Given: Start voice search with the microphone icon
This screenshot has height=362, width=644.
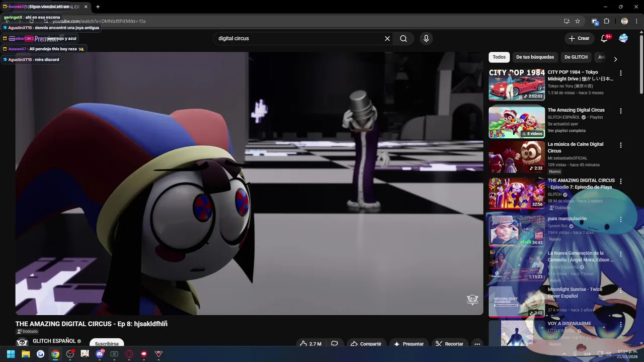Looking at the screenshot, I should [x=426, y=39].
